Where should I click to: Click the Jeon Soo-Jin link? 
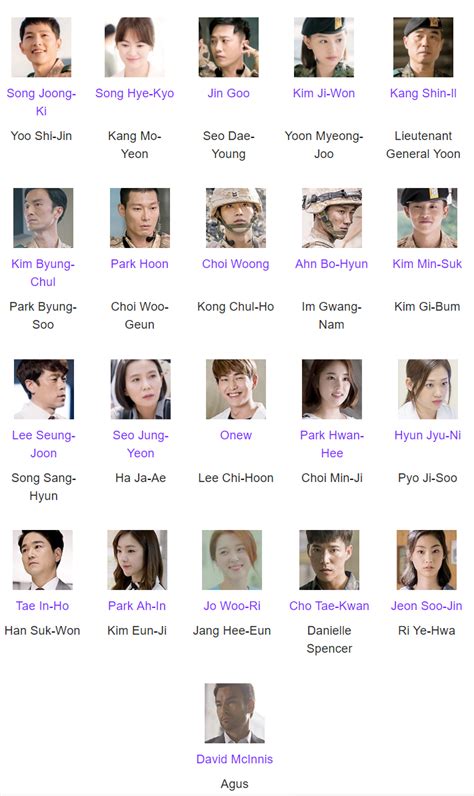(x=426, y=606)
